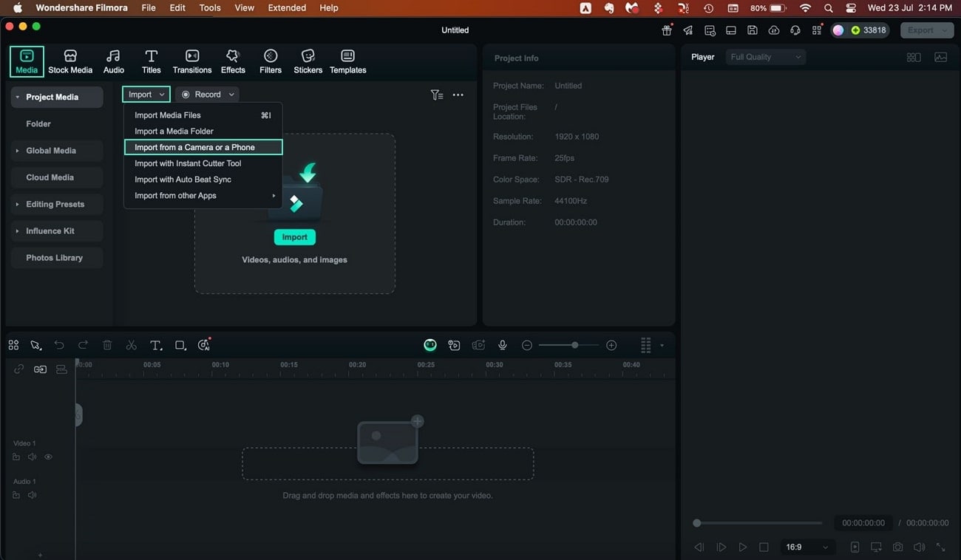Mute the Audio 1 track
961x560 pixels.
pyautogui.click(x=32, y=495)
